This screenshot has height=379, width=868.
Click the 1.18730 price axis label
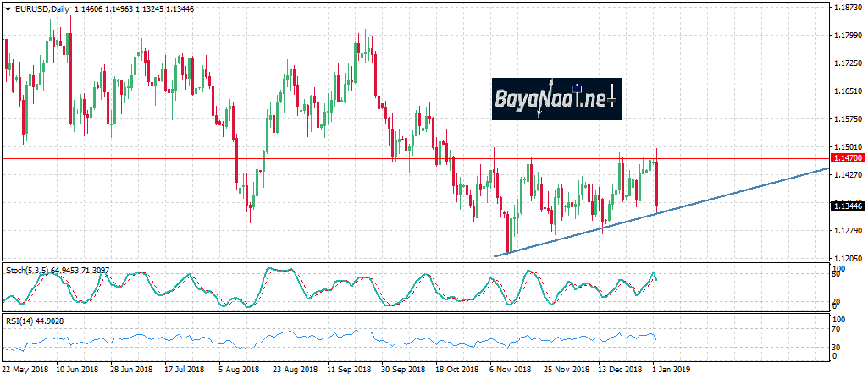[x=848, y=8]
